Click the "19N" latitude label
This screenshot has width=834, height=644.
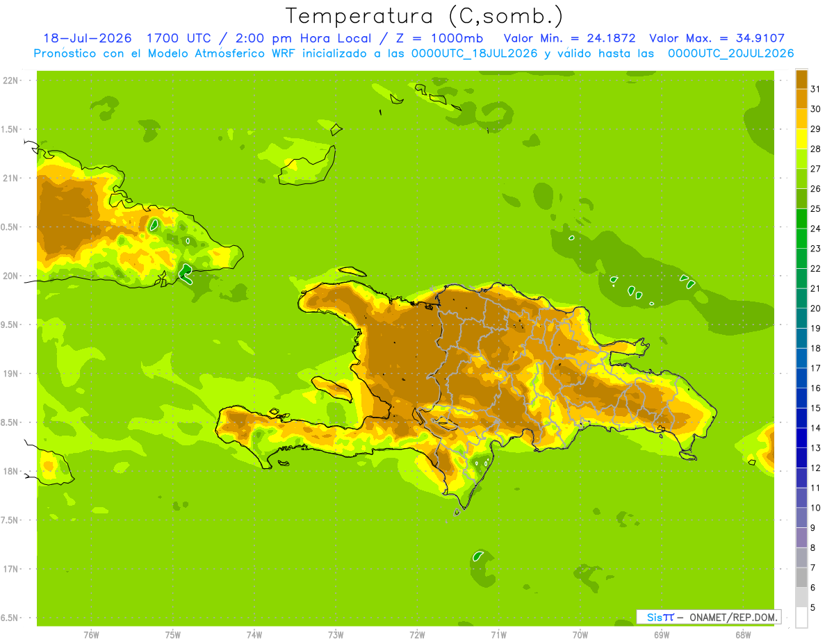pos(10,373)
